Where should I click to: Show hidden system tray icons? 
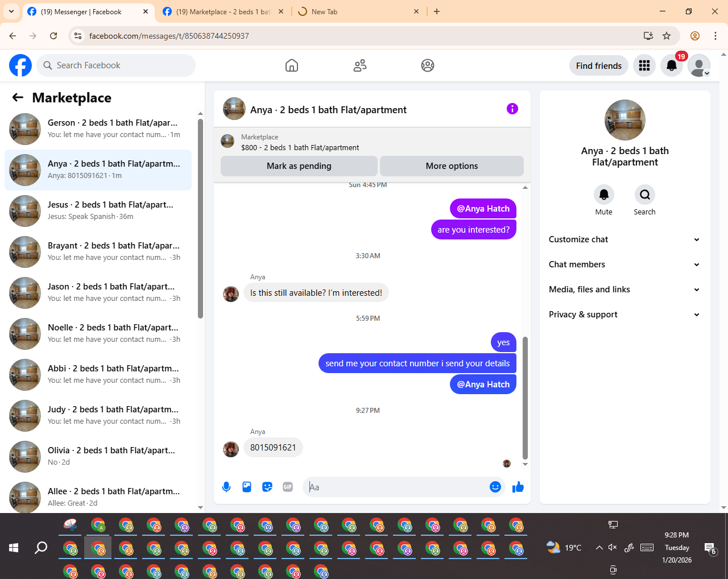pos(599,548)
